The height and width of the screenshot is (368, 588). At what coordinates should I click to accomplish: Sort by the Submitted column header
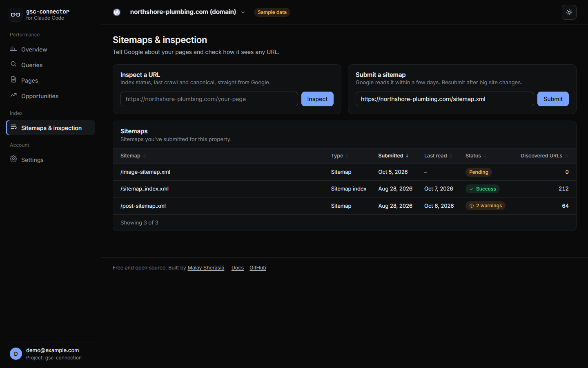coord(393,156)
